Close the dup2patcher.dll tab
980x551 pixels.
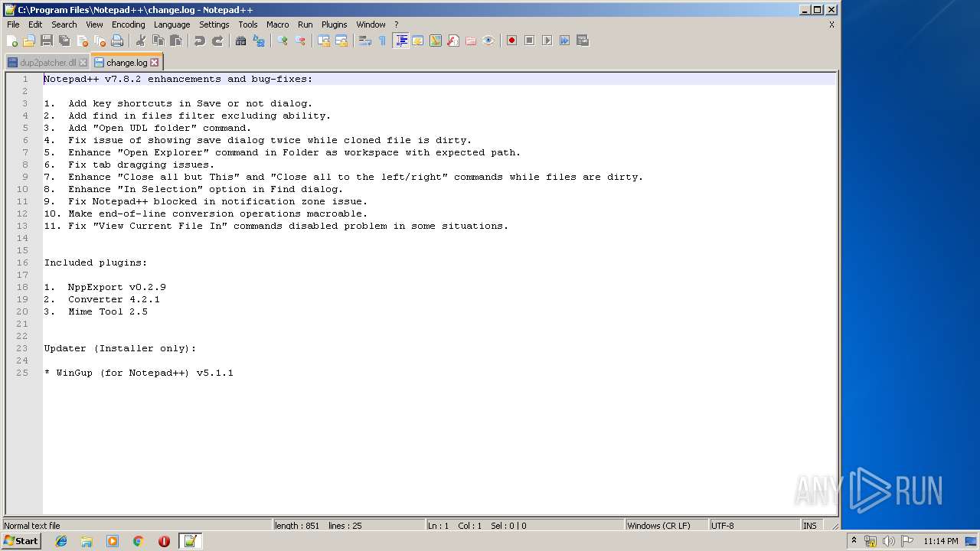[83, 63]
